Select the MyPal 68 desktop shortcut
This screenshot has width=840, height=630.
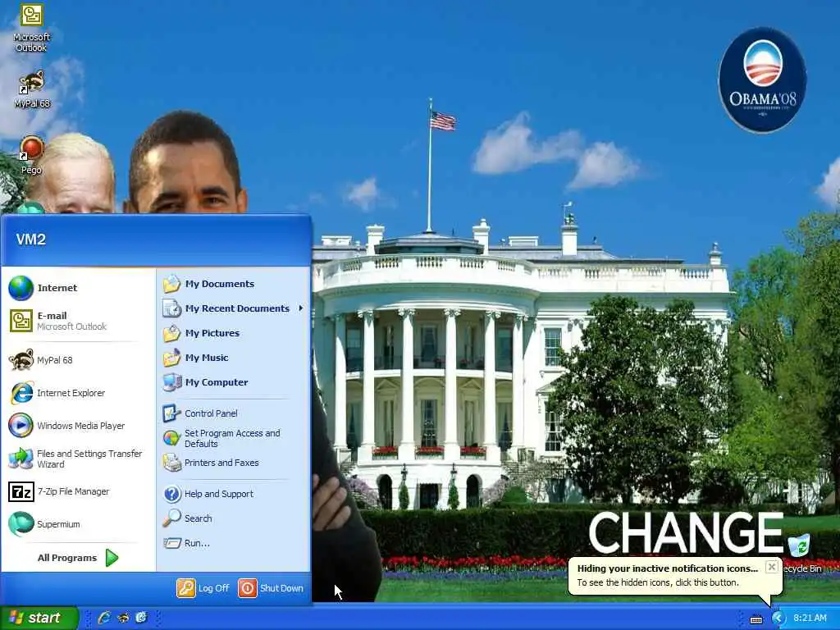click(32, 89)
